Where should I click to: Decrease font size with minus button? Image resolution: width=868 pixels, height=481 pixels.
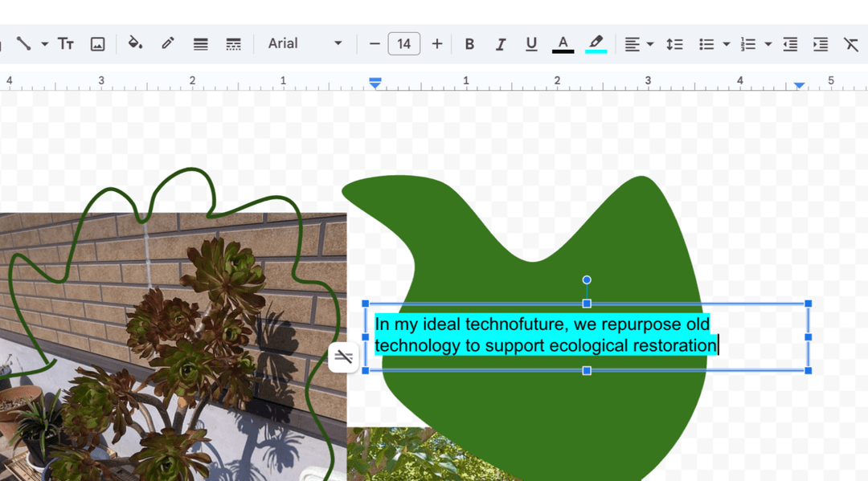pos(374,44)
